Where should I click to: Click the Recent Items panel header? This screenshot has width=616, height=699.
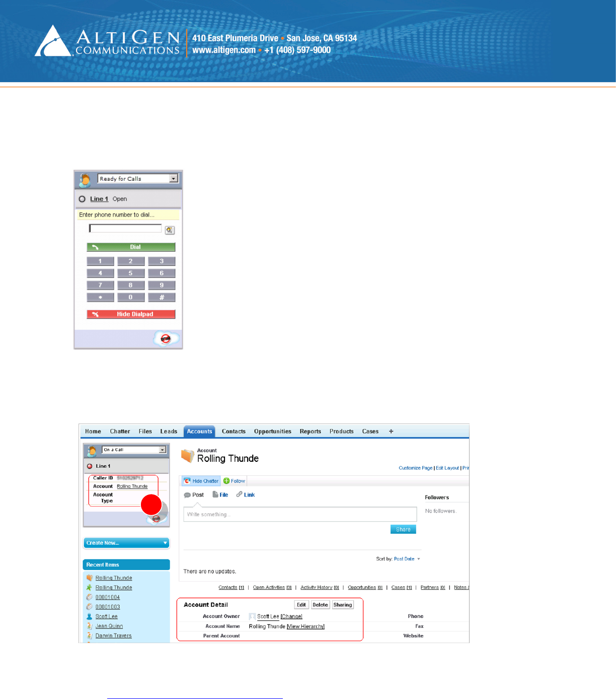pyautogui.click(x=126, y=565)
